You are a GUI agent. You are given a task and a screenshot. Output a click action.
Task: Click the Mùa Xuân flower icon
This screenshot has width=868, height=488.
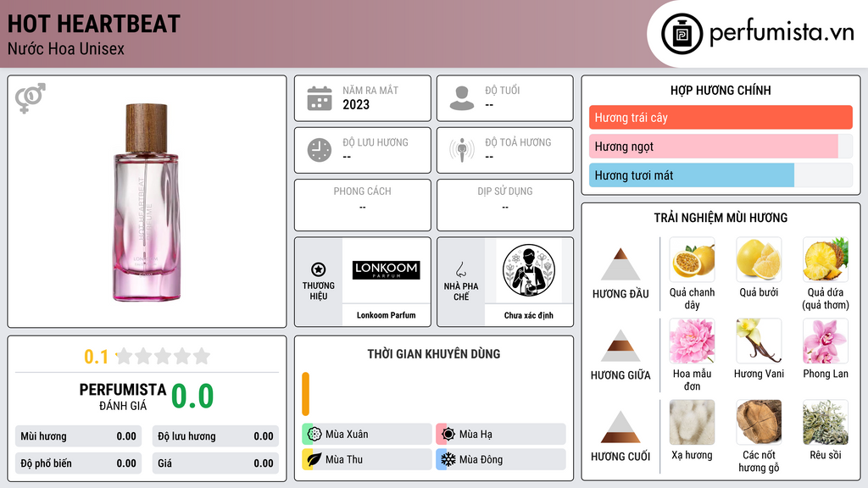314,434
